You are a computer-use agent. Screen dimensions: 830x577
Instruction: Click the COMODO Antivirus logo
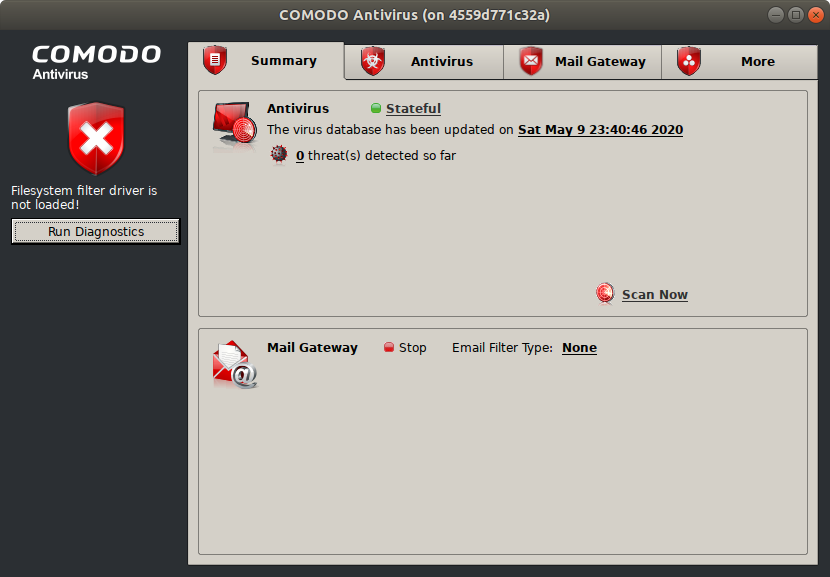click(96, 62)
